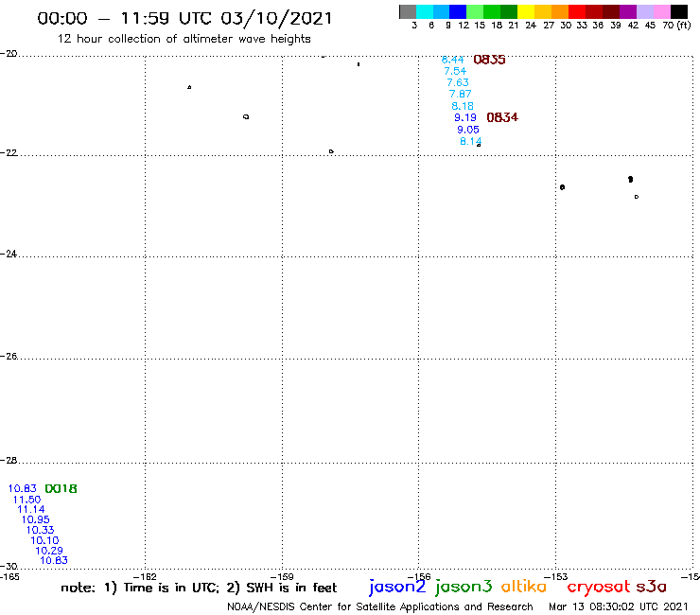Select the latitude label -26
The width and height of the screenshot is (700, 615).
click(x=9, y=357)
